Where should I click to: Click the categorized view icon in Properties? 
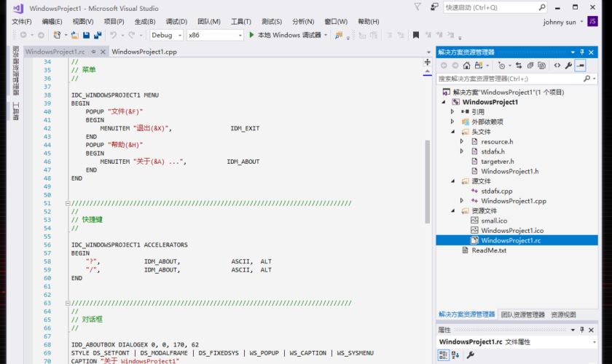[443, 355]
